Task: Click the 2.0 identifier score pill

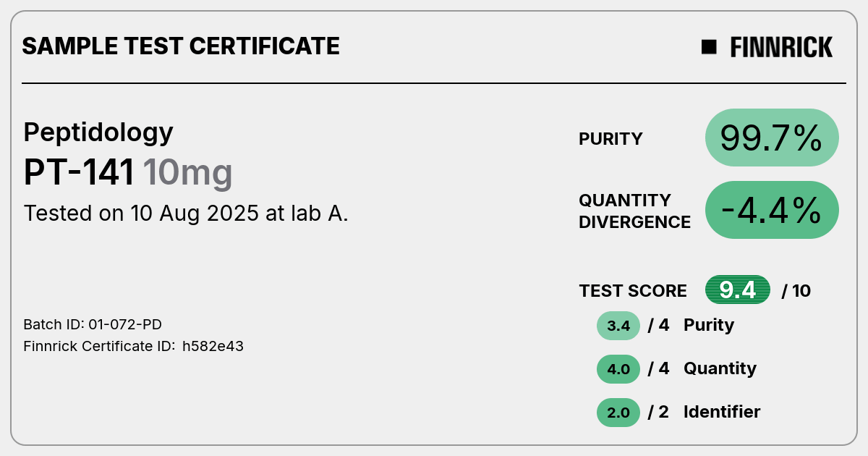Action: point(618,413)
